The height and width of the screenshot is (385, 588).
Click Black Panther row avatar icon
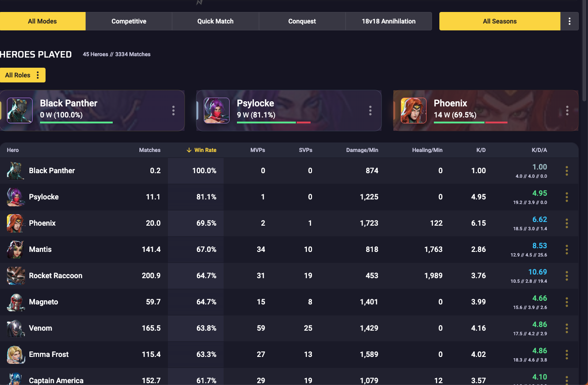16,171
